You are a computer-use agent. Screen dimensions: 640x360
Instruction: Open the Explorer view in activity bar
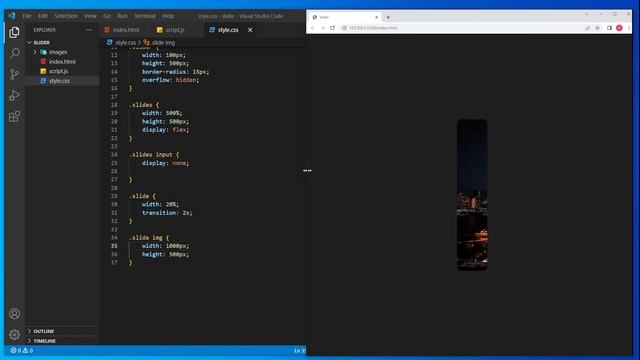coord(14,32)
